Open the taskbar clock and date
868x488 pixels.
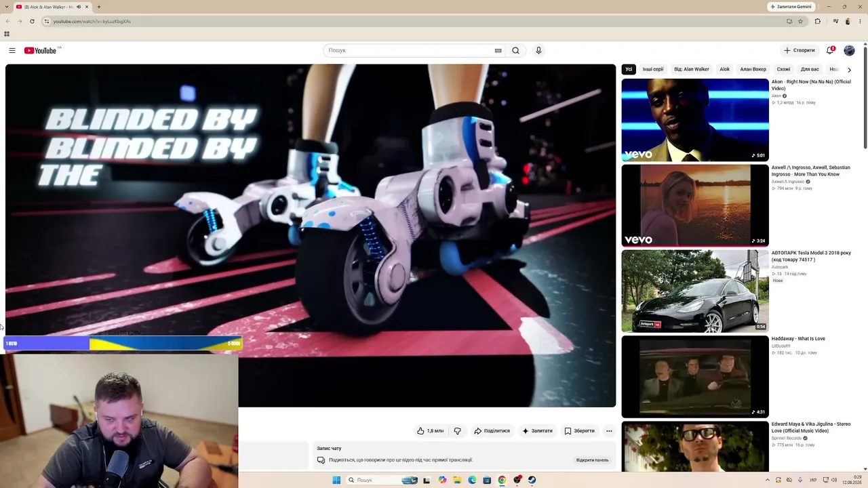pyautogui.click(x=852, y=480)
